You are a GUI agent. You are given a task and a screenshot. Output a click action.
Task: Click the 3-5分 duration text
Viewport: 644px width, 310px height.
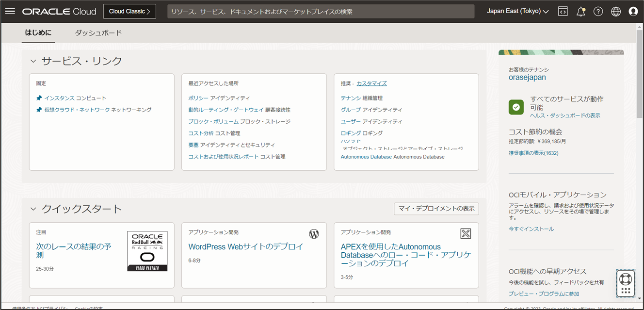pos(347,277)
